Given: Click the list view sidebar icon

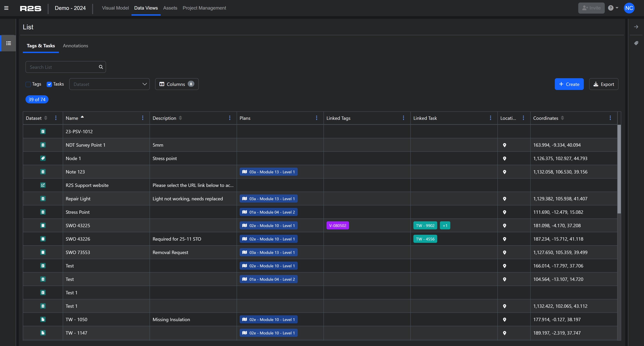Looking at the screenshot, I should (x=9, y=43).
